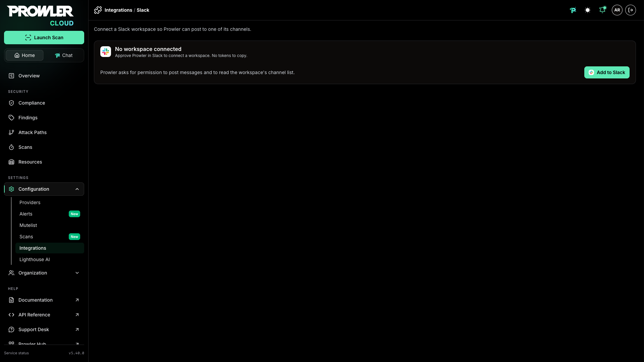Image resolution: width=644 pixels, height=362 pixels.
Task: Expand the Organization section chevron
Action: tap(77, 273)
